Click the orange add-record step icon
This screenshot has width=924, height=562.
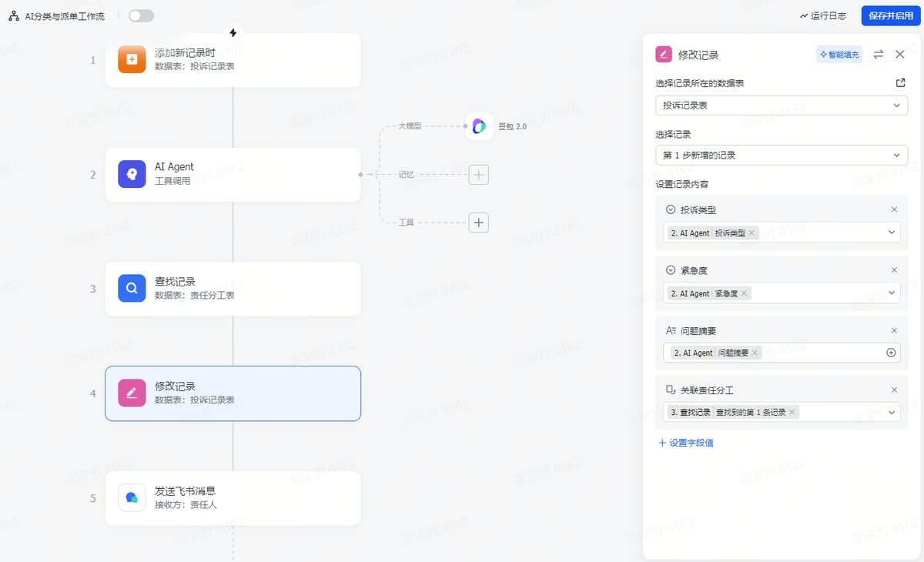click(x=132, y=59)
